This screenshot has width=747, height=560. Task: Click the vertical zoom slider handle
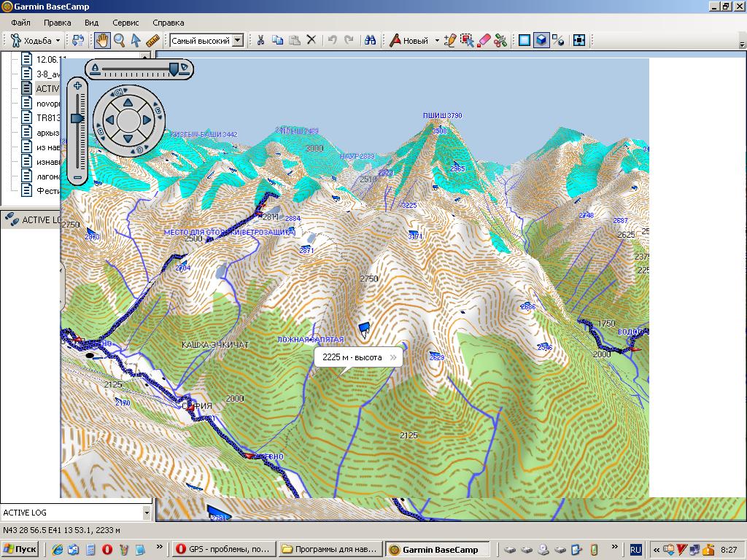click(77, 118)
